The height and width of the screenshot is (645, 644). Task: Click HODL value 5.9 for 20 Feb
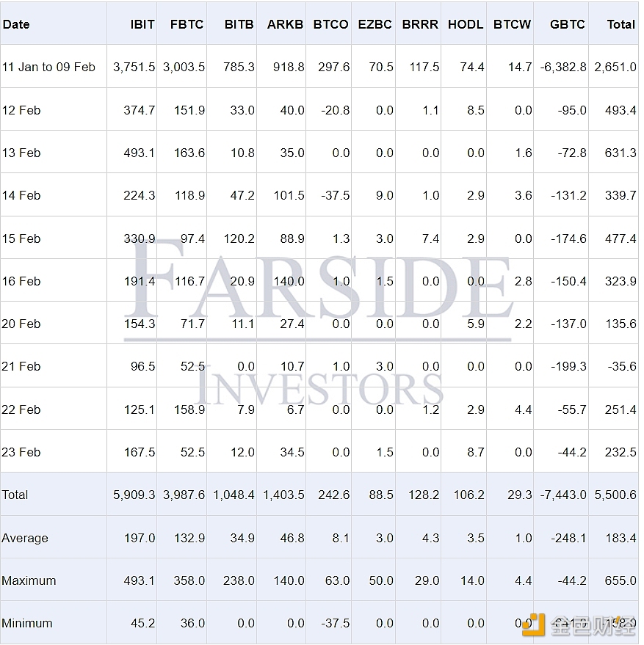point(476,324)
